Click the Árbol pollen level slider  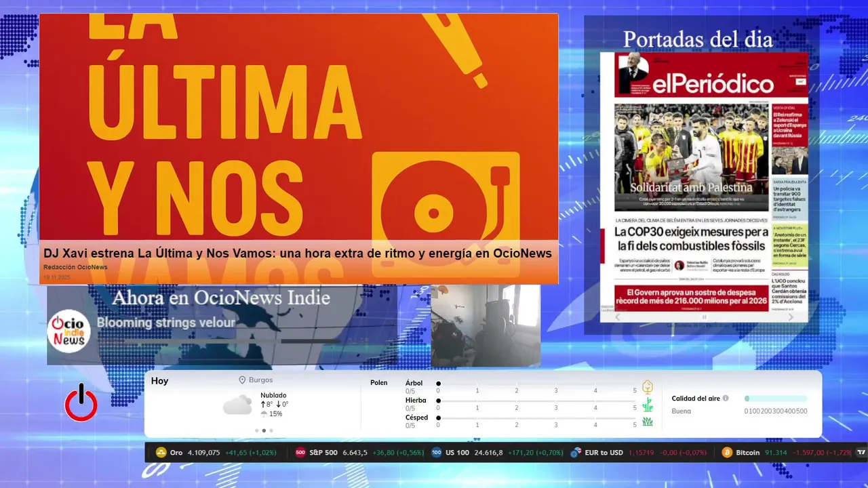tap(536, 384)
